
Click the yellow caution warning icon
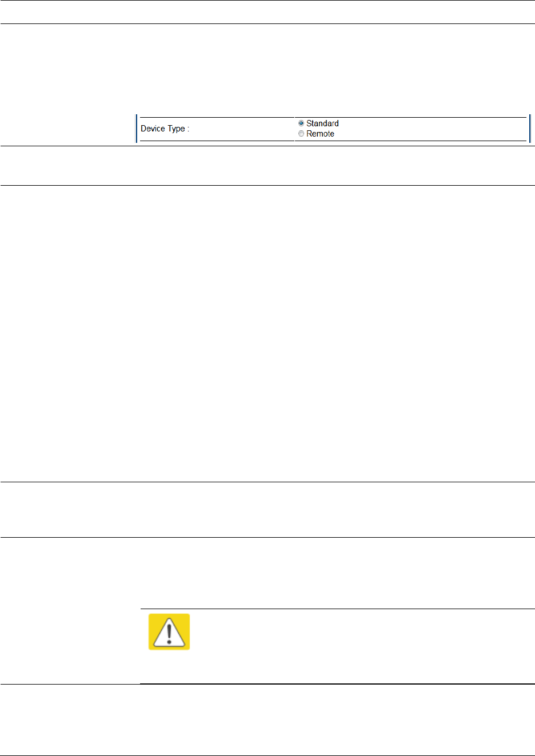click(x=169, y=632)
